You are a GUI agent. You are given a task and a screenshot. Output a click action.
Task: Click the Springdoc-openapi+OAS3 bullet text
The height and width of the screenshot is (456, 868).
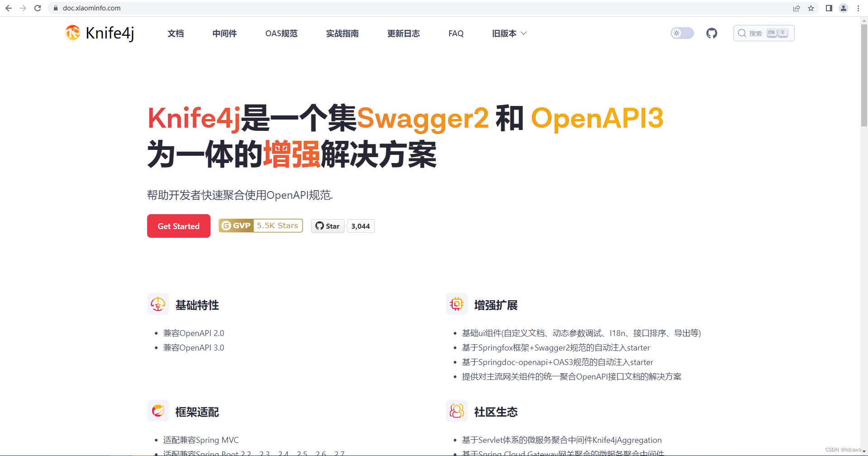[x=557, y=362]
